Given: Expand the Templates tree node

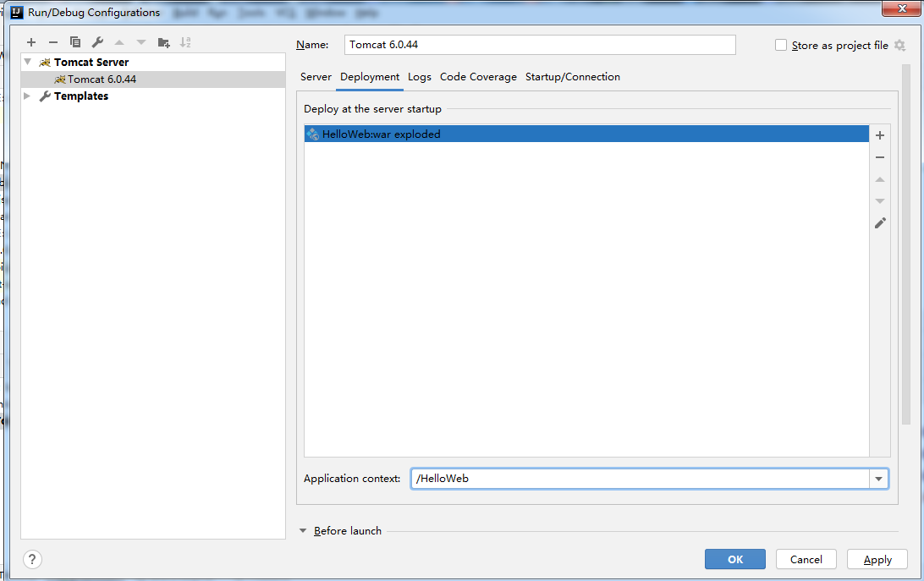Looking at the screenshot, I should (x=27, y=96).
